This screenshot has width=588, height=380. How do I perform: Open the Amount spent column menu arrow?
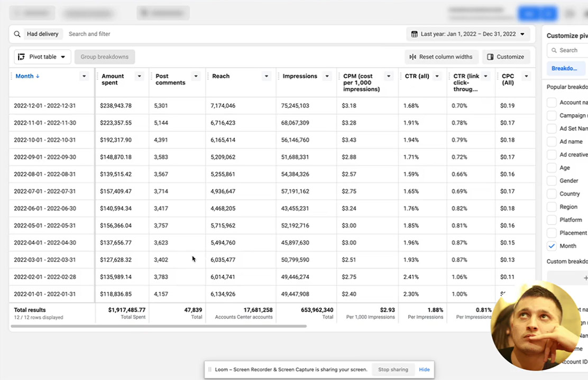tap(140, 76)
